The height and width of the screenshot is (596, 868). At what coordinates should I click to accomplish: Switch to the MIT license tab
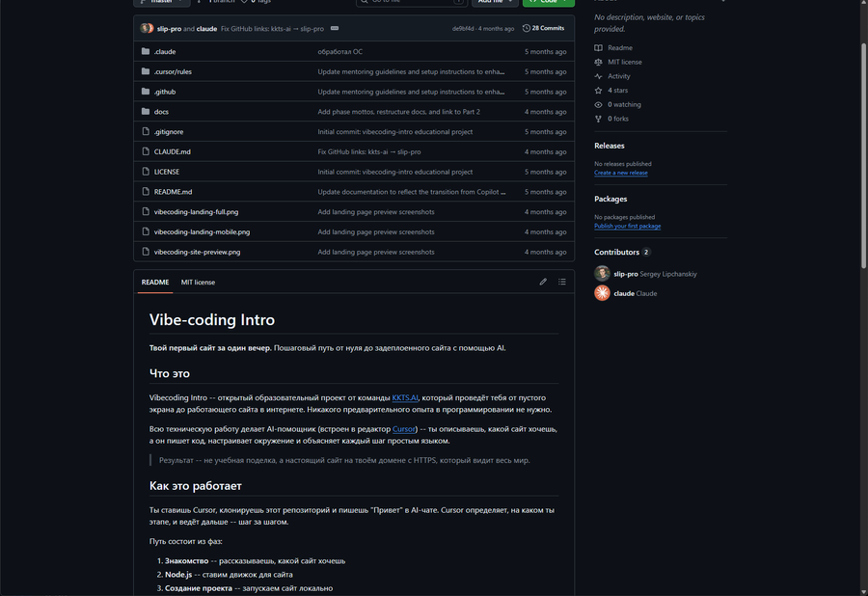(x=198, y=282)
